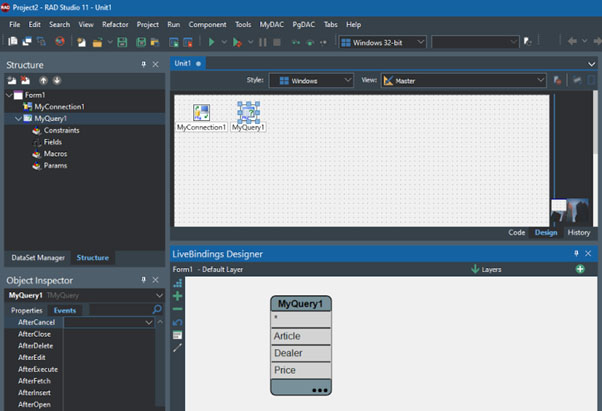Open the Run button dropdown arrow
This screenshot has height=411, width=602.
pos(224,42)
